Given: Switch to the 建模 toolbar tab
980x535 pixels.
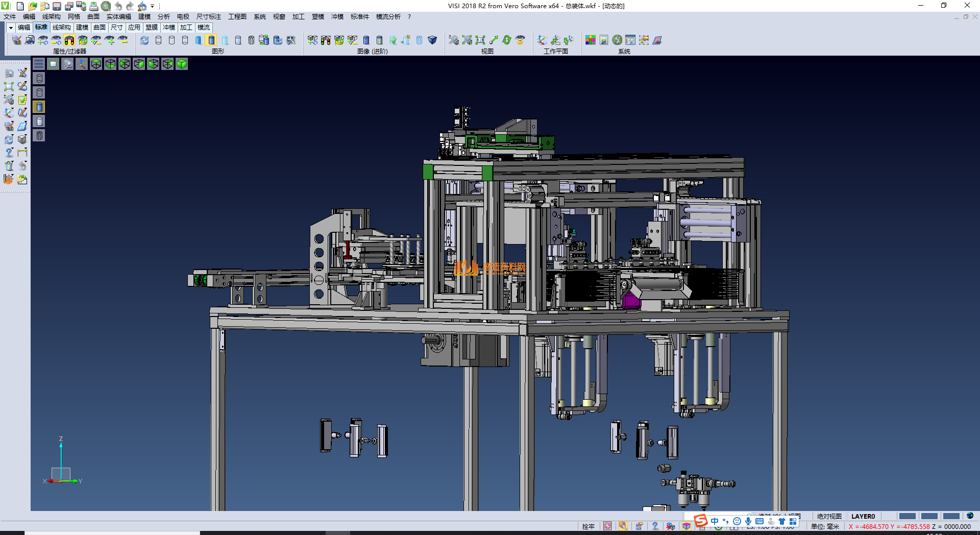Looking at the screenshot, I should click(82, 28).
